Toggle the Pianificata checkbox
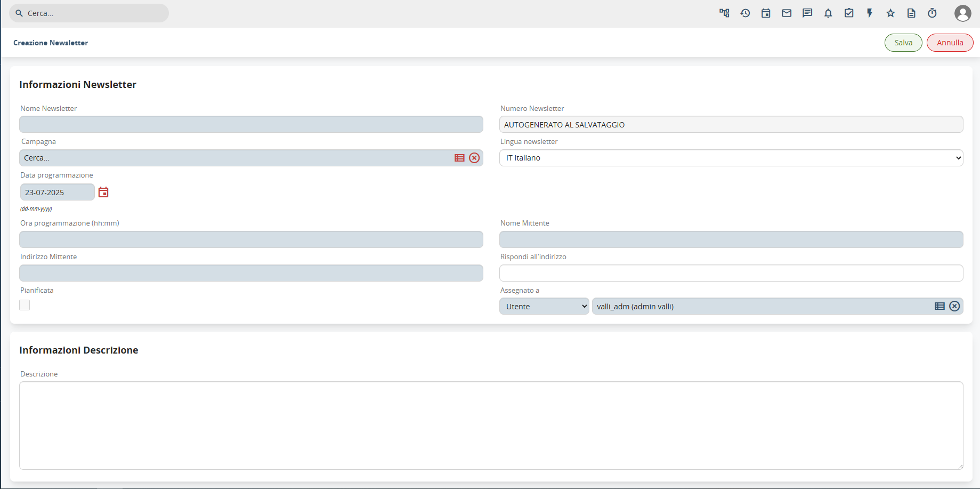Viewport: 980px width, 489px height. coord(25,305)
